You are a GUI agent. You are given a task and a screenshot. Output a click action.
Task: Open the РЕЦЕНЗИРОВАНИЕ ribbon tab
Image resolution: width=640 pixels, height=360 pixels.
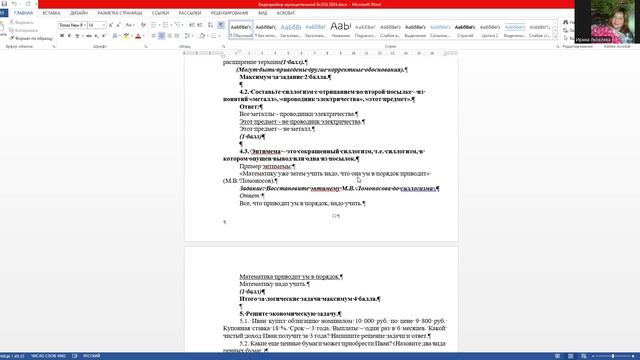click(229, 13)
